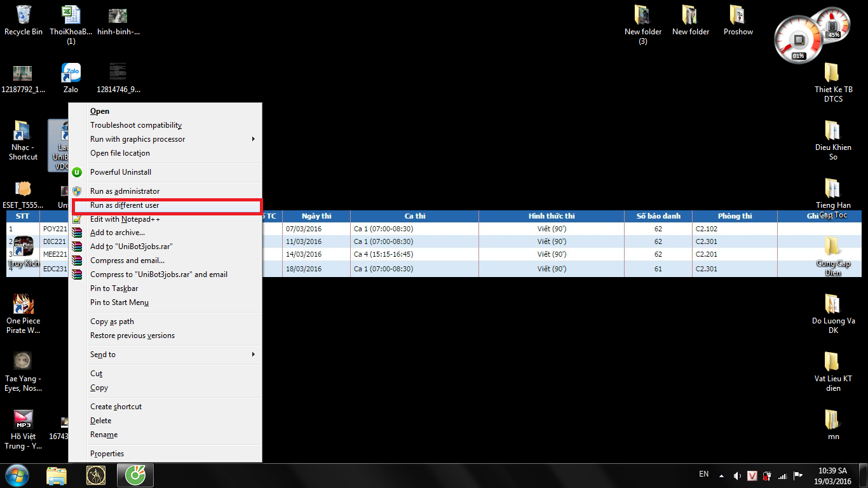Screen dimensions: 868x488
Task: Open the Windows Start button
Action: pyautogui.click(x=17, y=475)
